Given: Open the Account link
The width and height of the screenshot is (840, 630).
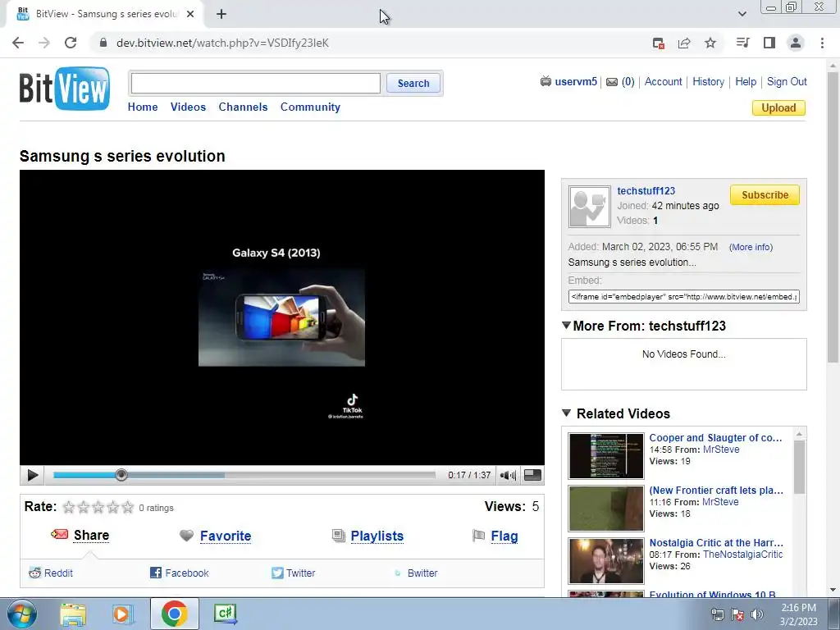Looking at the screenshot, I should pyautogui.click(x=663, y=81).
